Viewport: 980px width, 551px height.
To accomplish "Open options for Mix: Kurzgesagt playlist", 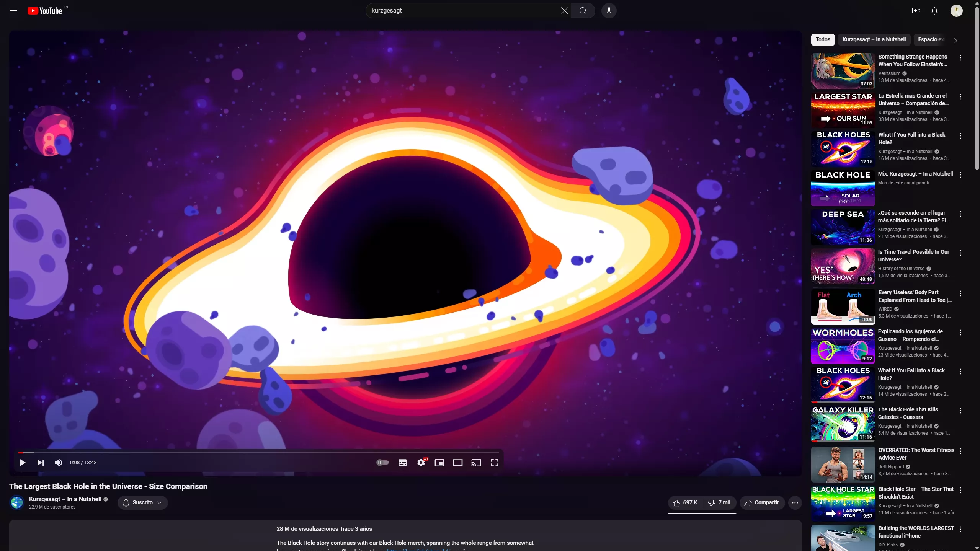I will point(960,175).
